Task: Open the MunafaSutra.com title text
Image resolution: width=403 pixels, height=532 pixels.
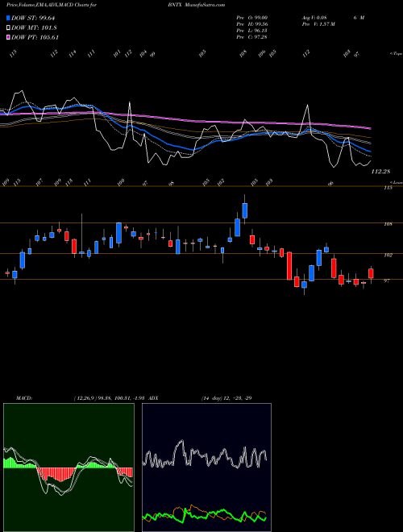Action: 206,5
